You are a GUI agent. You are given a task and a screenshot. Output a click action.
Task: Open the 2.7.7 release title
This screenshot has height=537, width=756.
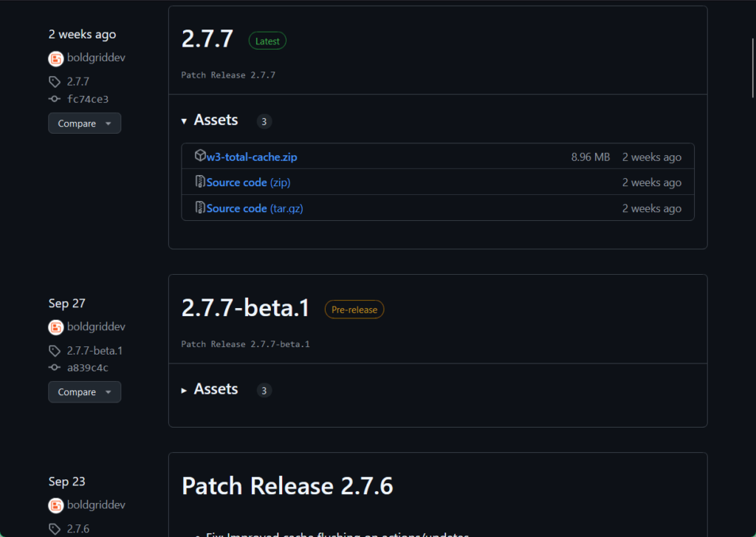click(x=207, y=39)
